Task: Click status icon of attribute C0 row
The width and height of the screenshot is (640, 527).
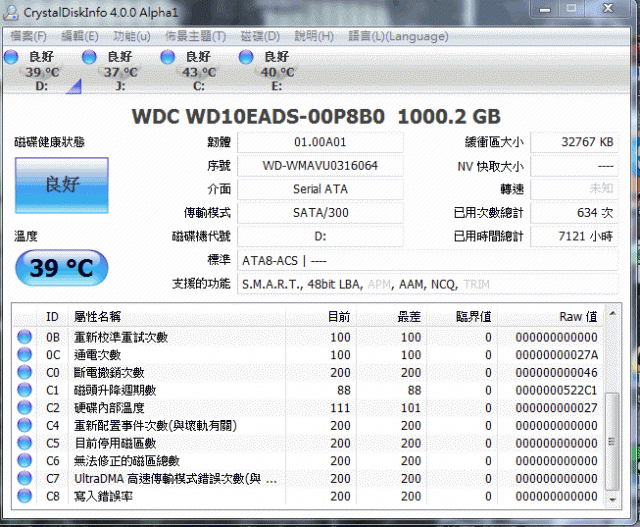Action: tap(24, 372)
